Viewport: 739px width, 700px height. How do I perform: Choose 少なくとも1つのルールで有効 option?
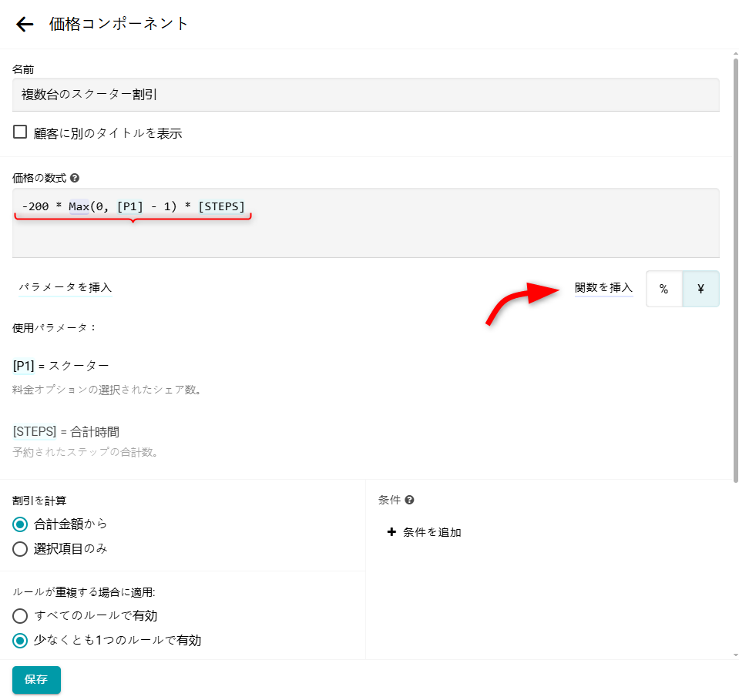pos(20,640)
